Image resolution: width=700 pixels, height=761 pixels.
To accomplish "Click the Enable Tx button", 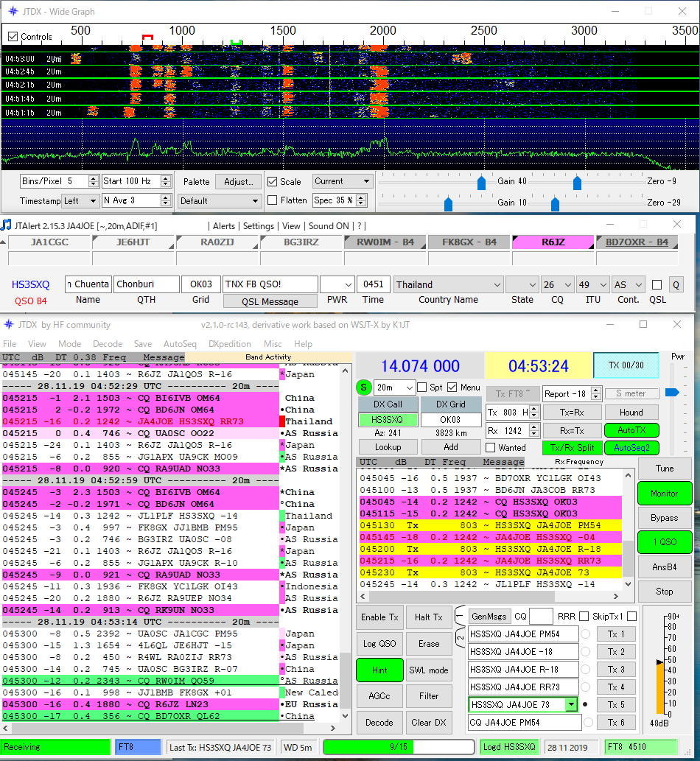I will (x=379, y=617).
